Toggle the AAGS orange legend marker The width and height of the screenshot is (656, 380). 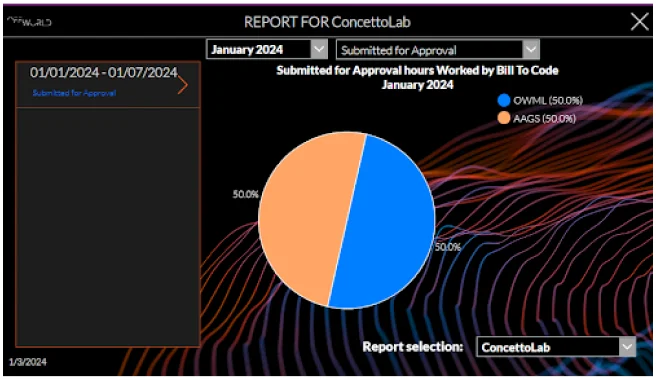click(504, 118)
